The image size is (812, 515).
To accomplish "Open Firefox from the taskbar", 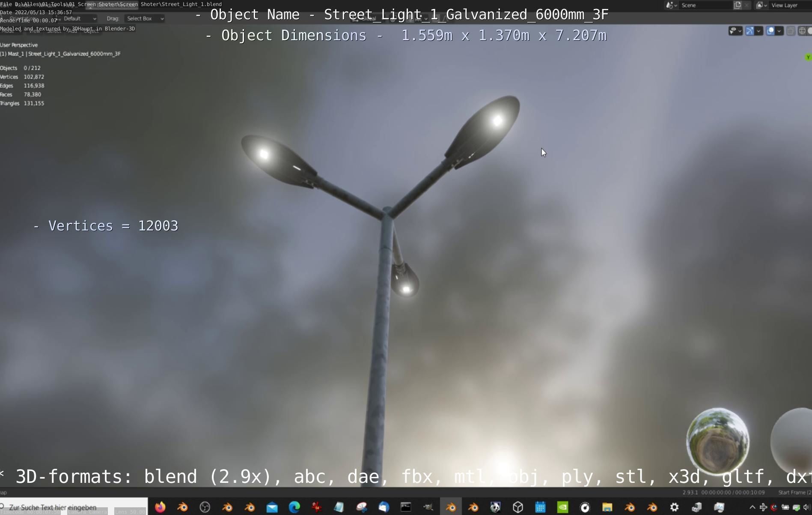I will tap(160, 507).
